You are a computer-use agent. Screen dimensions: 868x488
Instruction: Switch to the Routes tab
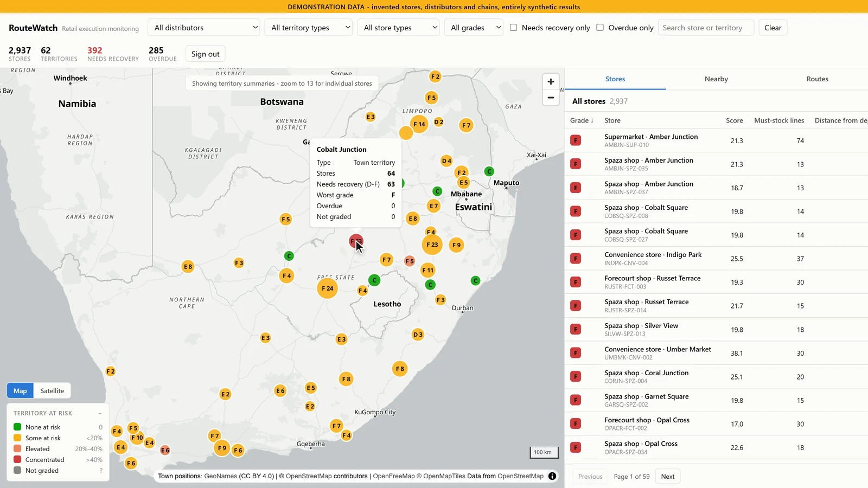click(817, 79)
